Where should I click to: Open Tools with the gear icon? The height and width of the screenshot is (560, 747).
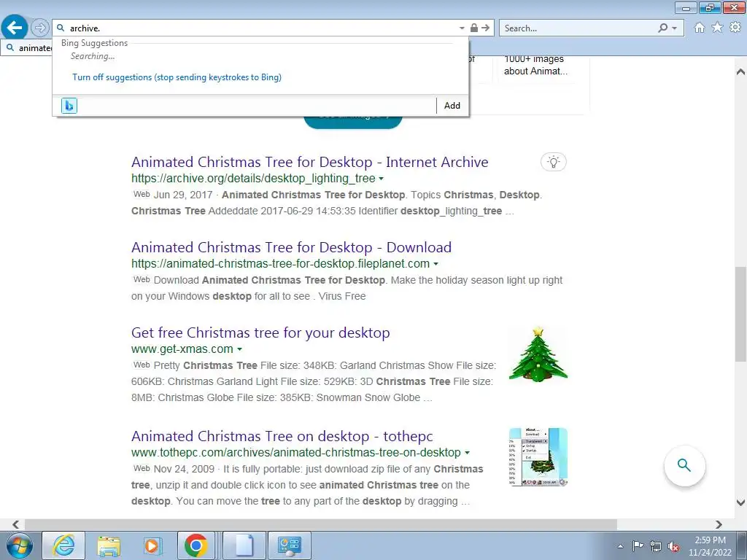pos(735,28)
